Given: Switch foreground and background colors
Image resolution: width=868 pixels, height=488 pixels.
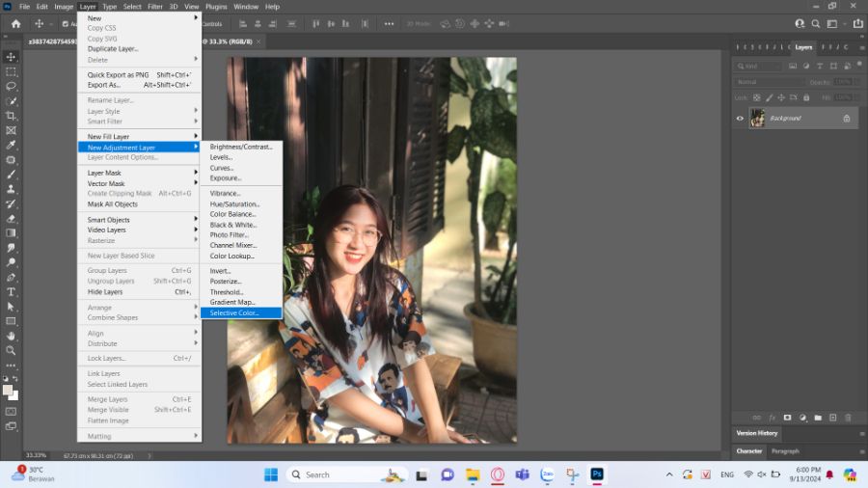Looking at the screenshot, I should 15,379.
